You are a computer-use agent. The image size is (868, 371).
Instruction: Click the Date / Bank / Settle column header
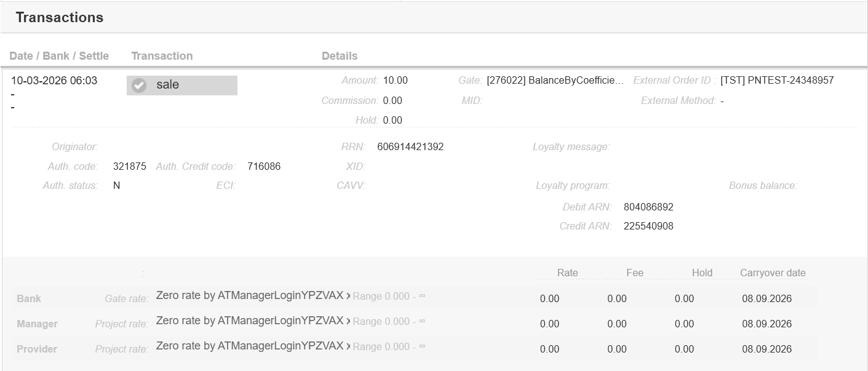coord(59,55)
